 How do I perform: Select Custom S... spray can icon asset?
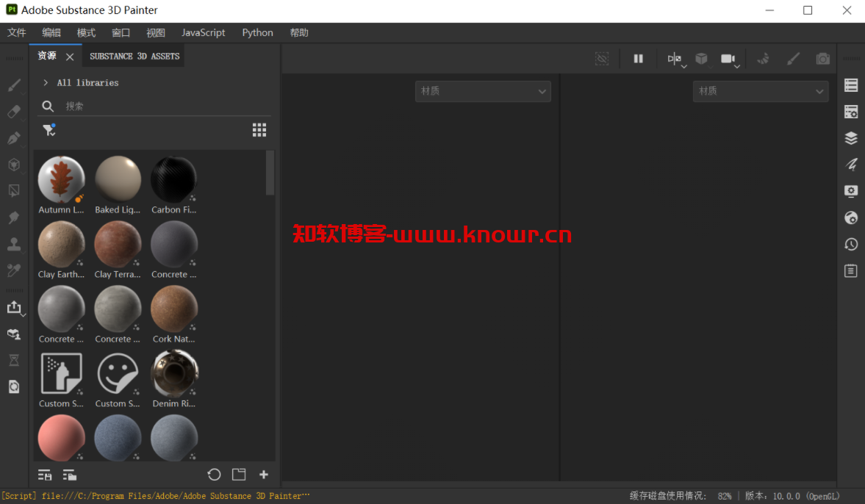pos(61,373)
